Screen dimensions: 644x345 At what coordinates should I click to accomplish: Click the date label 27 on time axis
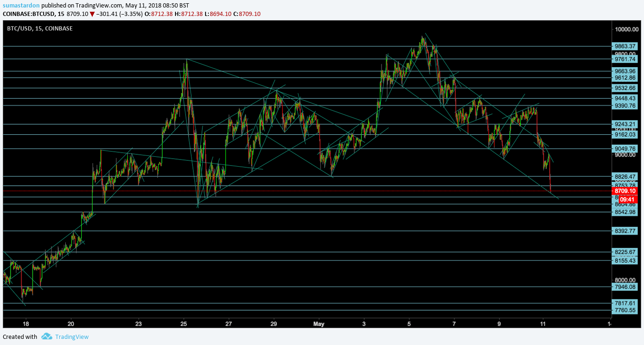pos(229,324)
